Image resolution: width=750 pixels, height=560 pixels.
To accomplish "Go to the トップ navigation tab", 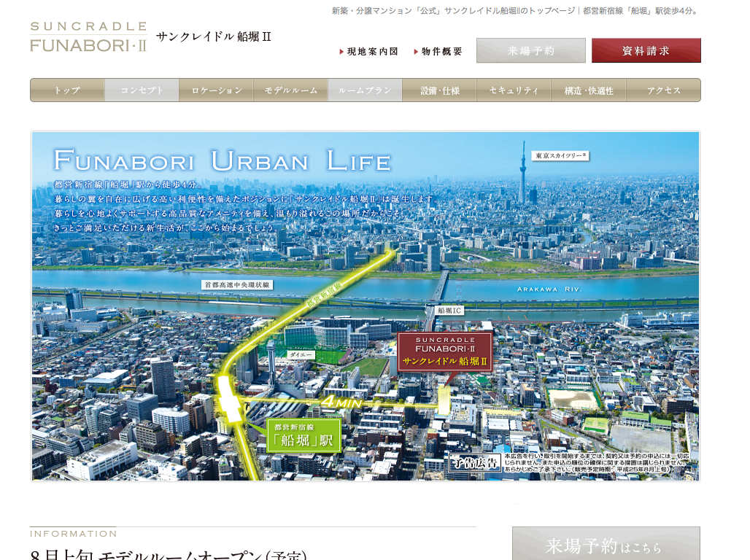I will (x=67, y=90).
